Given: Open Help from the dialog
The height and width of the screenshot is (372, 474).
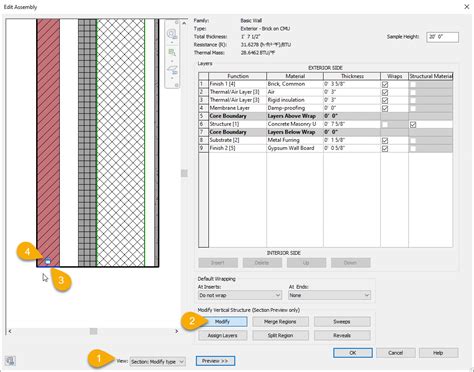Looking at the screenshot, I should point(438,353).
